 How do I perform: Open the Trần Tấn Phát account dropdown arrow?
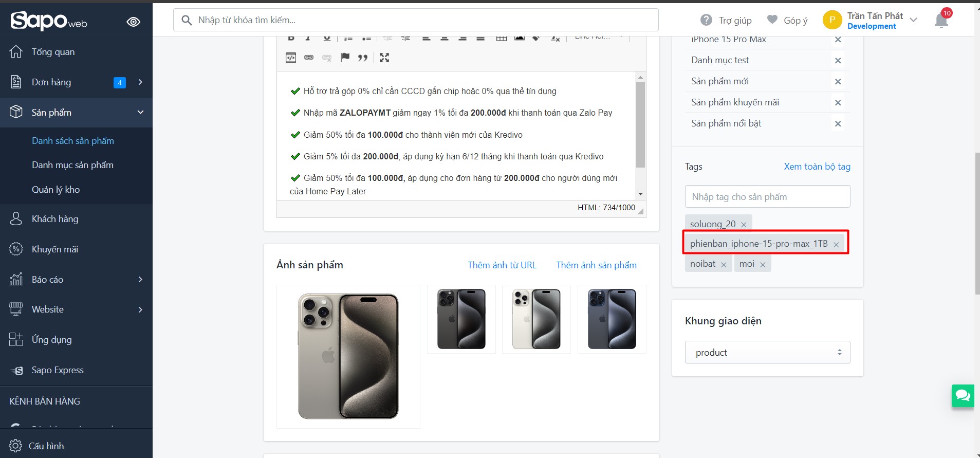pyautogui.click(x=913, y=21)
